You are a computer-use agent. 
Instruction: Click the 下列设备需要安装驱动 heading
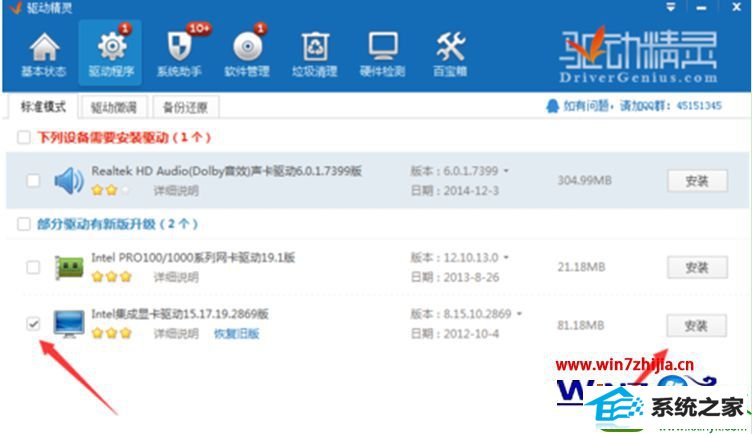(x=124, y=138)
